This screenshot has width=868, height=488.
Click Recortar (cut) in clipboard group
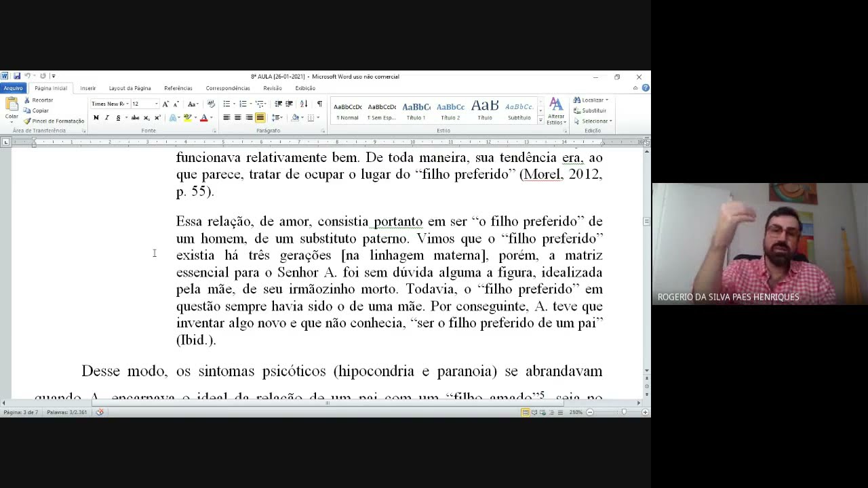click(x=37, y=100)
